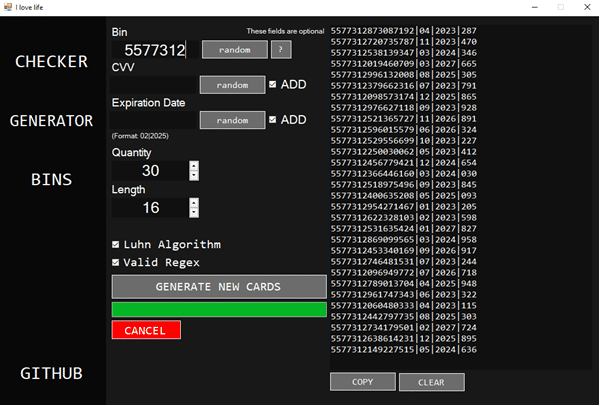Open the CHECKER section in sidebar
The height and width of the screenshot is (406, 600).
[51, 62]
